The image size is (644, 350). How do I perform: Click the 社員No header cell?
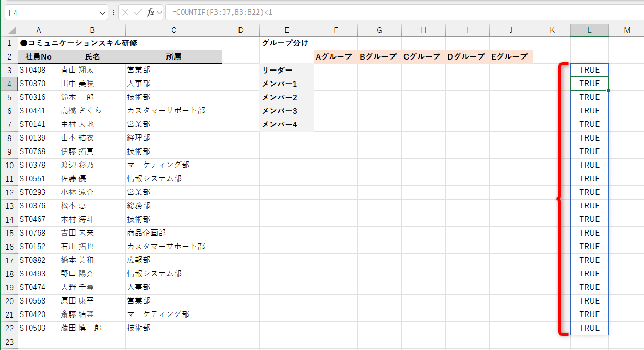[x=39, y=57]
